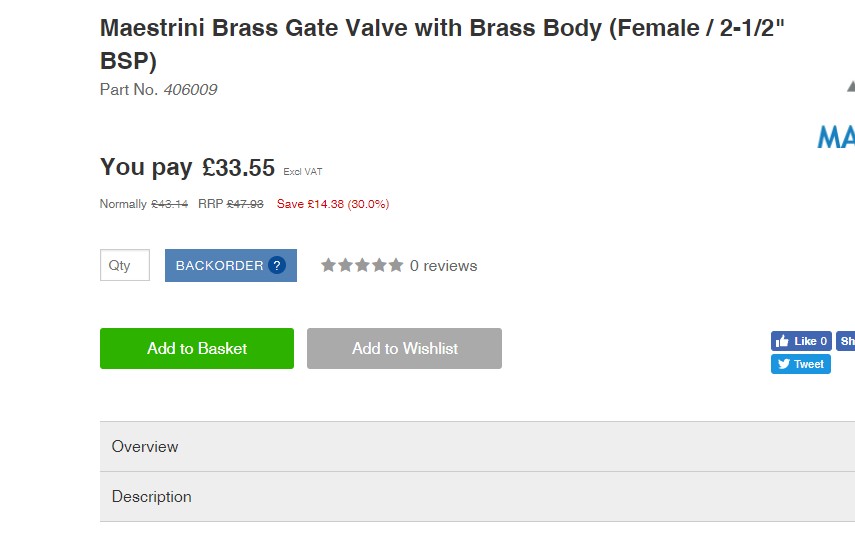Click the Maestrini brand logo
This screenshot has width=855, height=537.
pos(836,136)
